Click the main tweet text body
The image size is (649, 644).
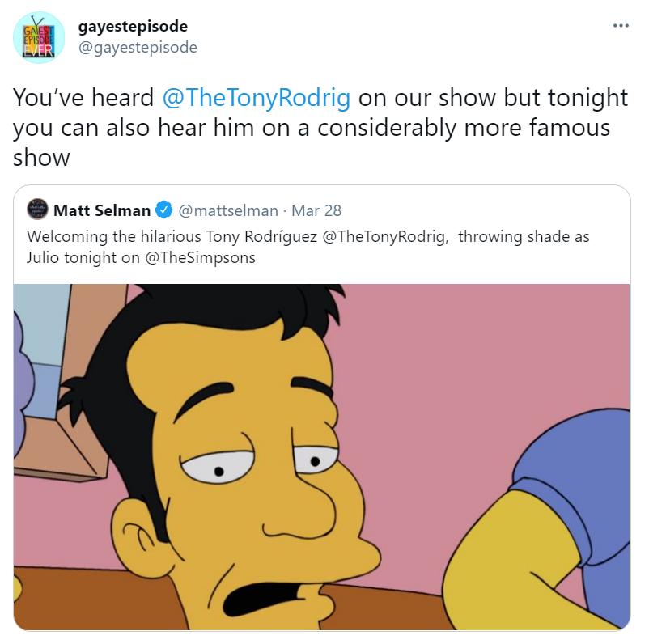coord(320,128)
